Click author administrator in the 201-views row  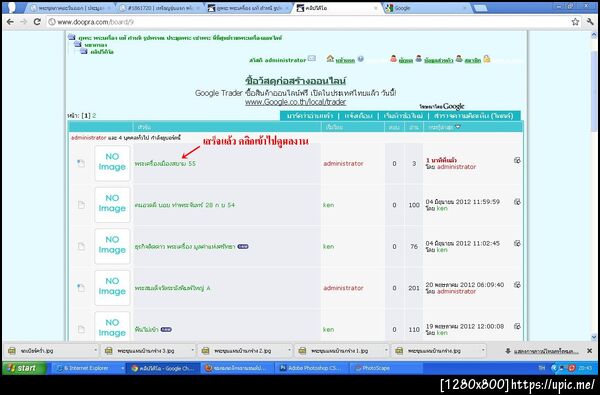(343, 288)
